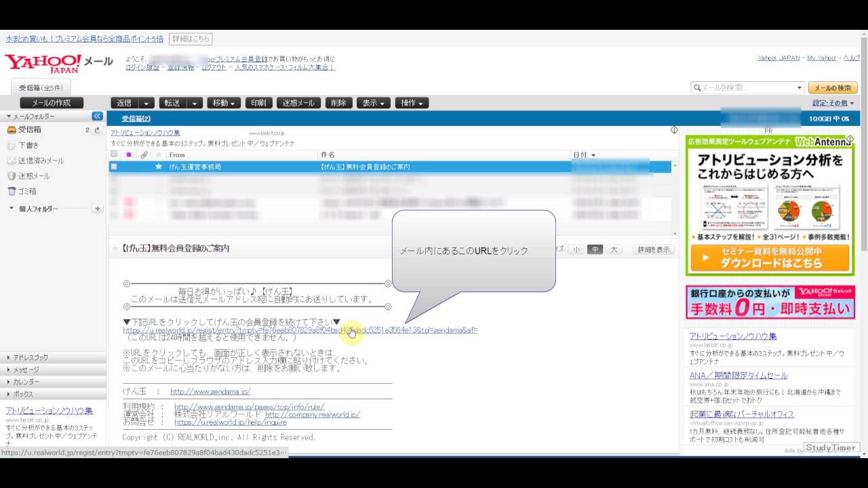Click info icon on WebAntenna ad

(850, 139)
